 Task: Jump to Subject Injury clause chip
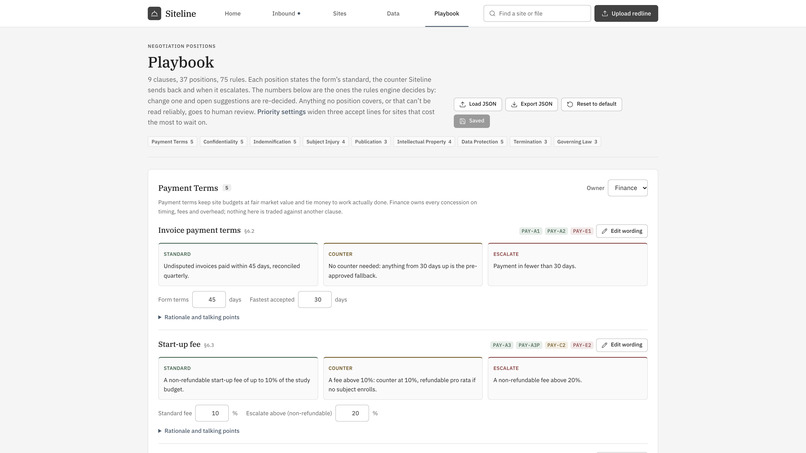click(325, 141)
